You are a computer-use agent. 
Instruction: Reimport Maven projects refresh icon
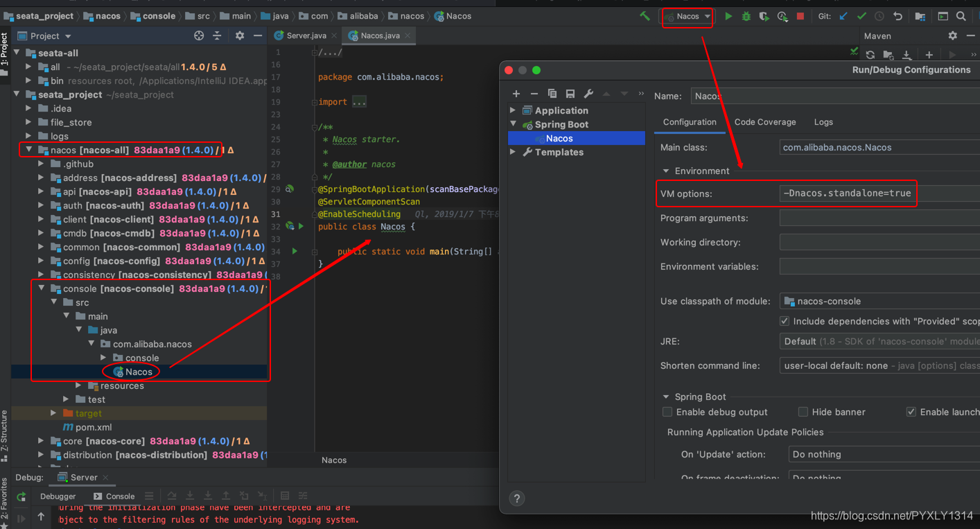[x=870, y=55]
